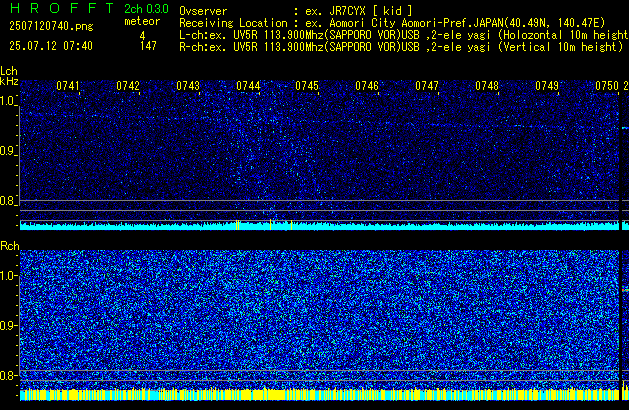Click the kHz unit label
Viewport: 629px width, 410px height.
9,81
